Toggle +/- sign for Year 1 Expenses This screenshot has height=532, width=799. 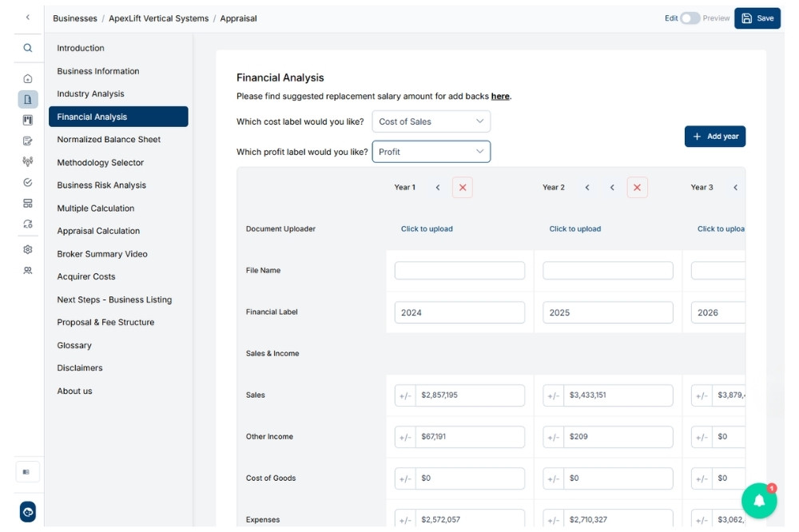tap(405, 520)
